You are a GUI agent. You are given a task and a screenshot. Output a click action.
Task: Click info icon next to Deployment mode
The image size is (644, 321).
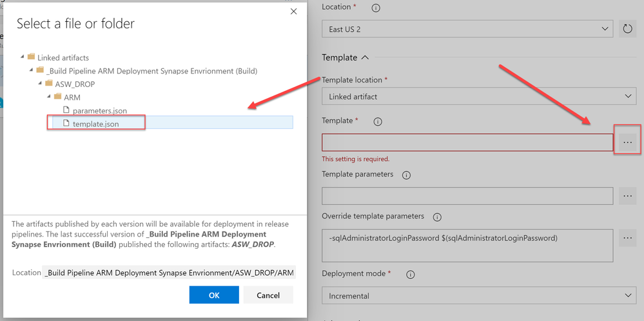(410, 274)
